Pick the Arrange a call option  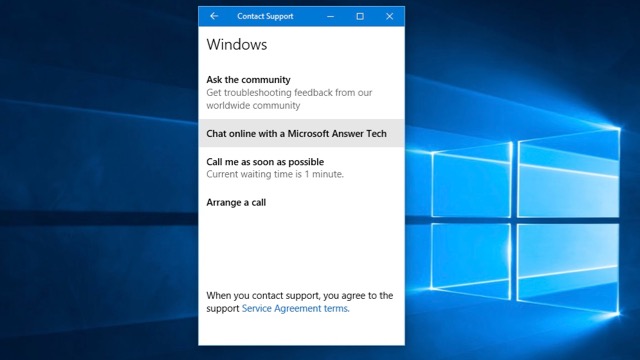click(x=301, y=202)
